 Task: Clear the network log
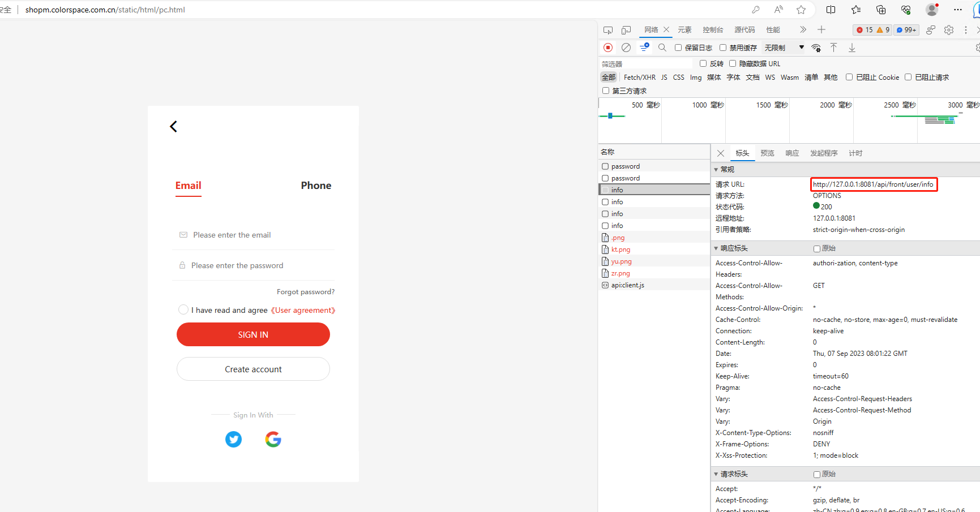coord(626,48)
